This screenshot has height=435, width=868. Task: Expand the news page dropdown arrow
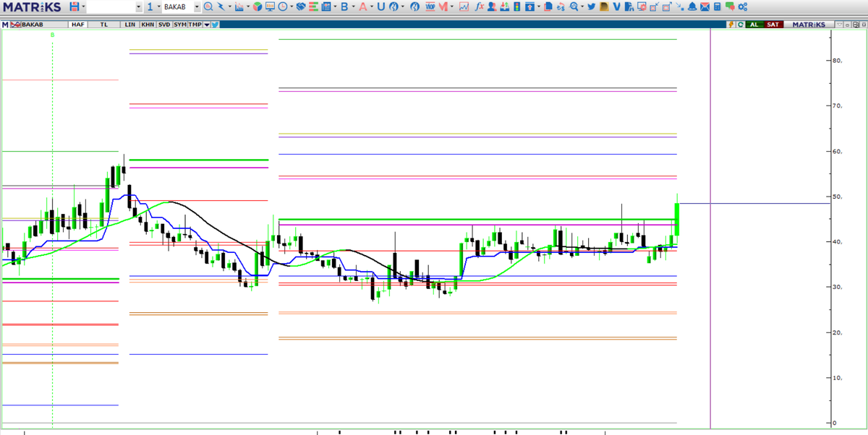pyautogui.click(x=335, y=7)
